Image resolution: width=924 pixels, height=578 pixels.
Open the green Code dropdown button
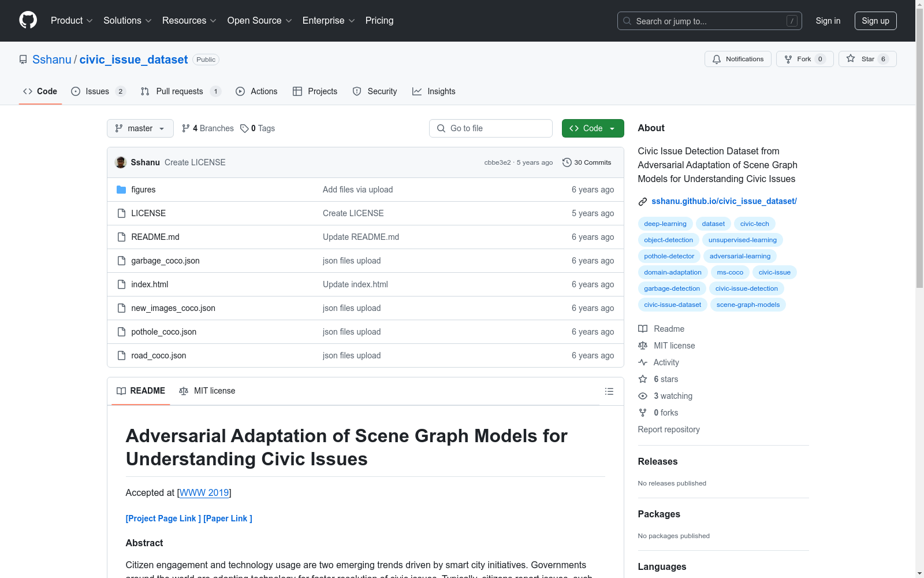pyautogui.click(x=593, y=128)
